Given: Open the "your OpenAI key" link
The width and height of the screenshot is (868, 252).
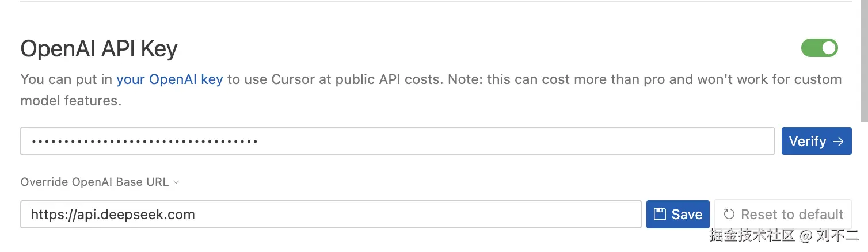Looking at the screenshot, I should click(169, 79).
